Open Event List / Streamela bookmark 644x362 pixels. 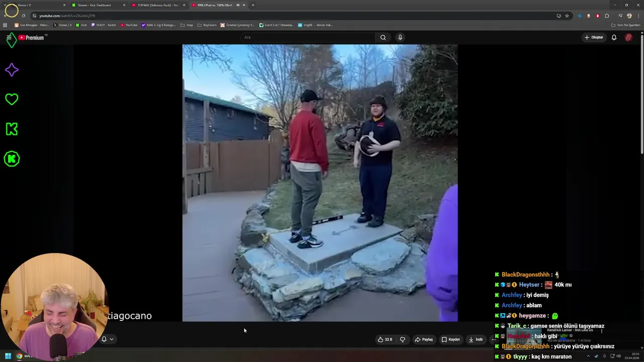pos(277,25)
